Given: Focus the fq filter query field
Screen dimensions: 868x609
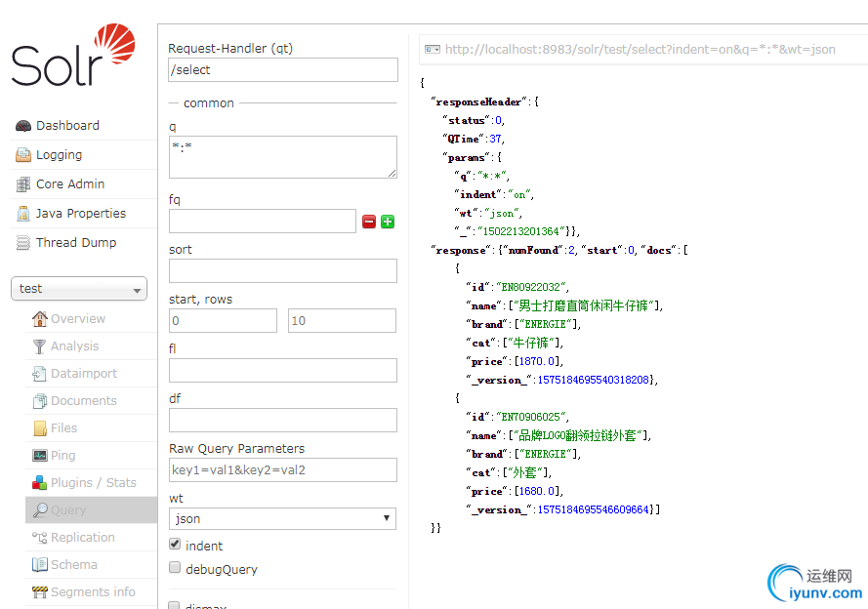Looking at the screenshot, I should [263, 222].
